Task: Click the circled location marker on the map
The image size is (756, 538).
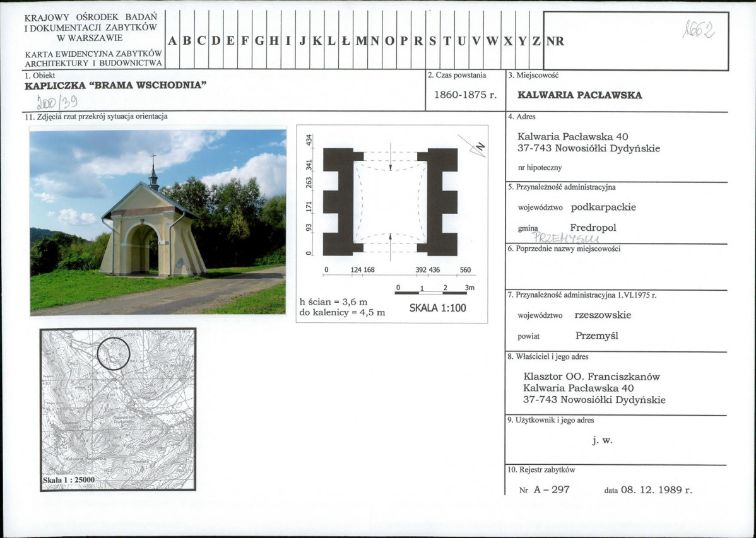Action: pyautogui.click(x=114, y=353)
